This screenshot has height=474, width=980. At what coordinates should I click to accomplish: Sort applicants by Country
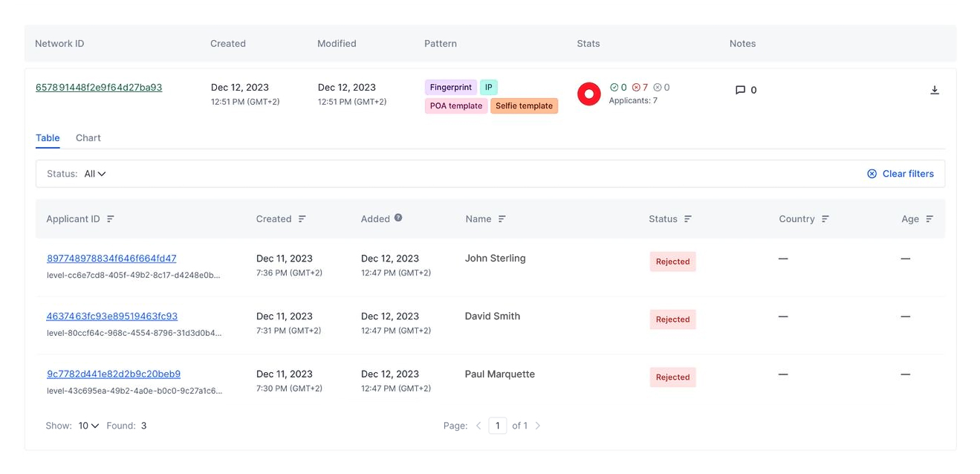(825, 218)
